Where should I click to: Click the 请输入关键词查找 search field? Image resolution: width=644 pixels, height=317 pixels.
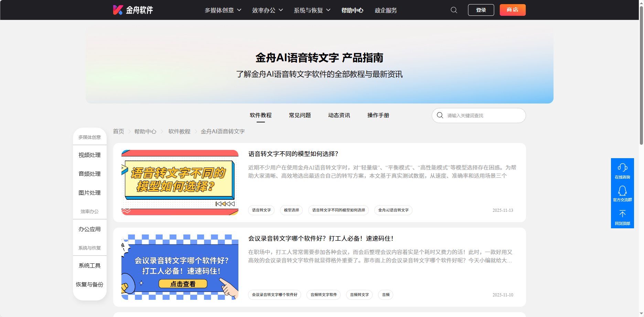coord(482,116)
